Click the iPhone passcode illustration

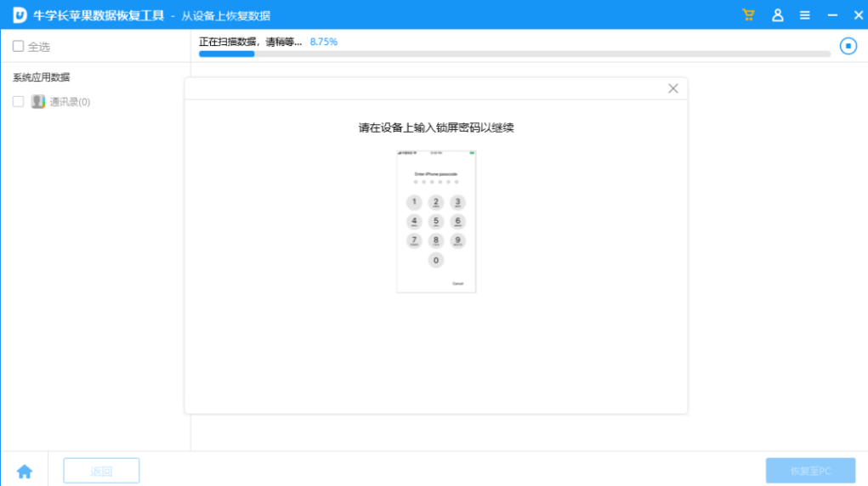click(x=436, y=222)
